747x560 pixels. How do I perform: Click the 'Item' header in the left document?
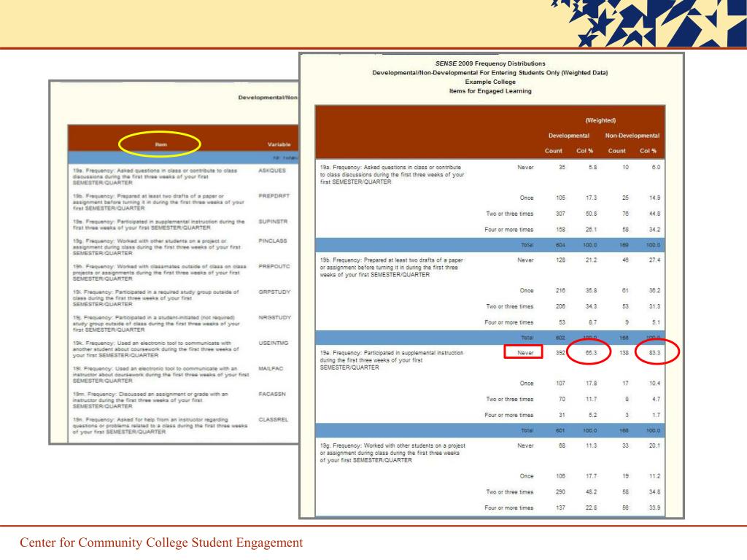point(161,144)
